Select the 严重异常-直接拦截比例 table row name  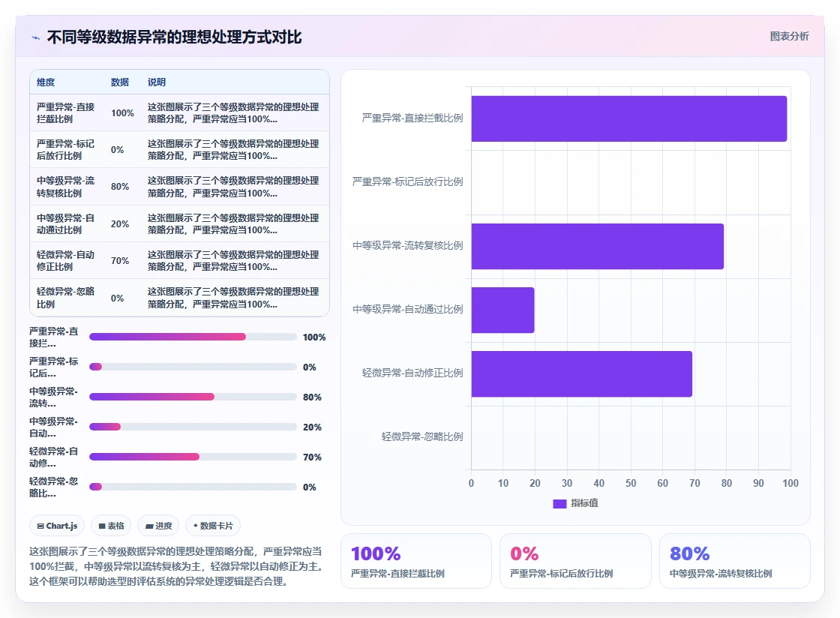65,113
